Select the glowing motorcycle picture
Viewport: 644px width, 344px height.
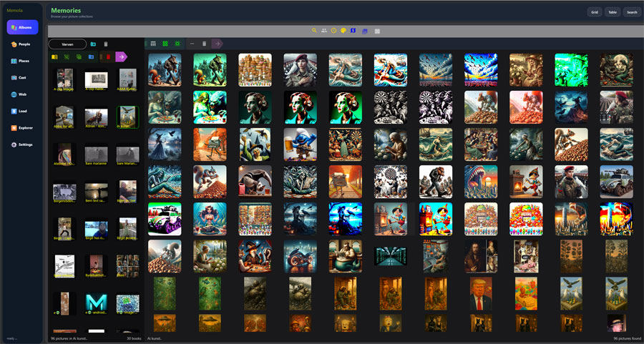coord(301,256)
